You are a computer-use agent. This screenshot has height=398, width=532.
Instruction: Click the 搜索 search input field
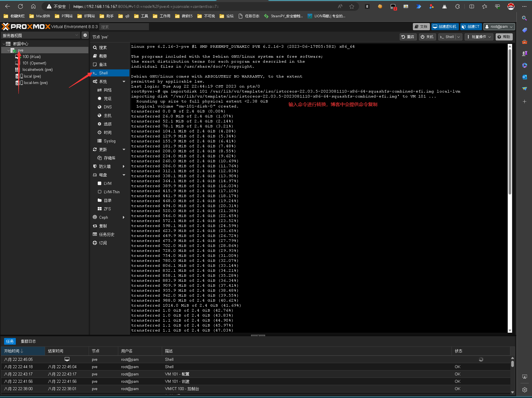[124, 27]
